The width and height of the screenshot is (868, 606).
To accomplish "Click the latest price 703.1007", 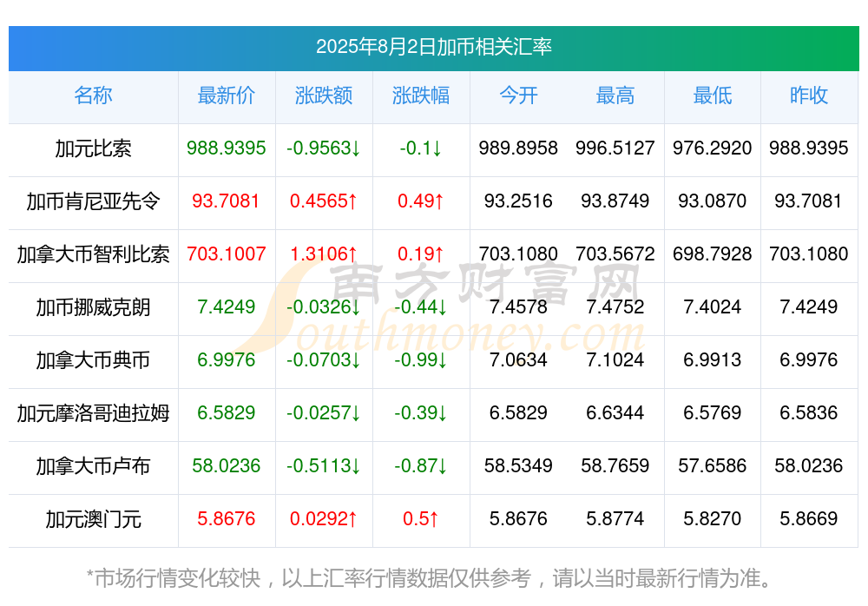I will coord(227,254).
